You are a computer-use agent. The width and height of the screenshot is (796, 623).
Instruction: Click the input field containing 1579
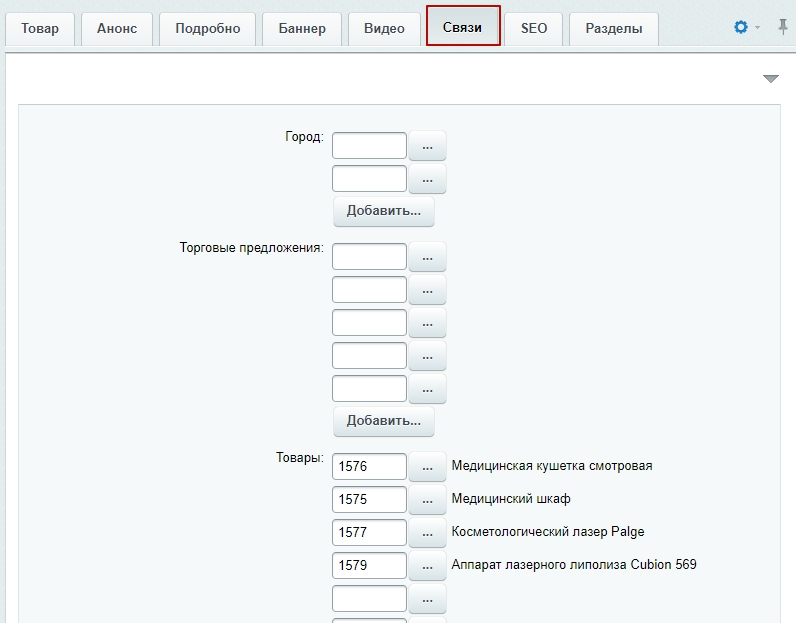[x=370, y=566]
